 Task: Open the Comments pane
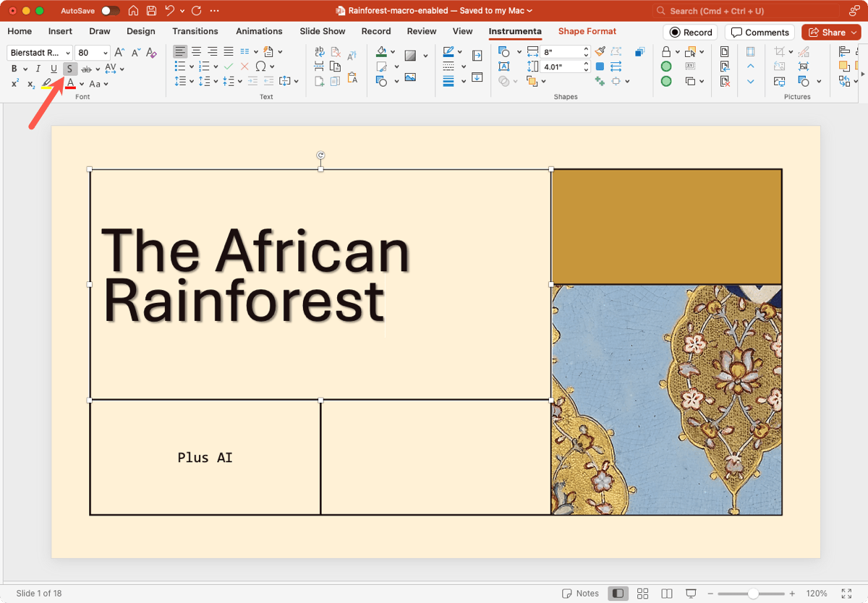pyautogui.click(x=759, y=32)
